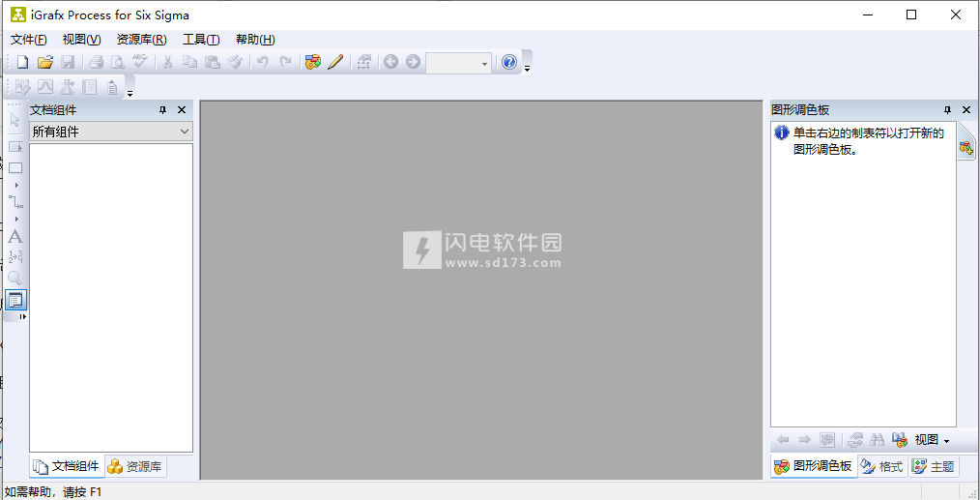Image resolution: width=980 pixels, height=500 pixels.
Task: Run the ABC spell check icon
Action: click(139, 61)
